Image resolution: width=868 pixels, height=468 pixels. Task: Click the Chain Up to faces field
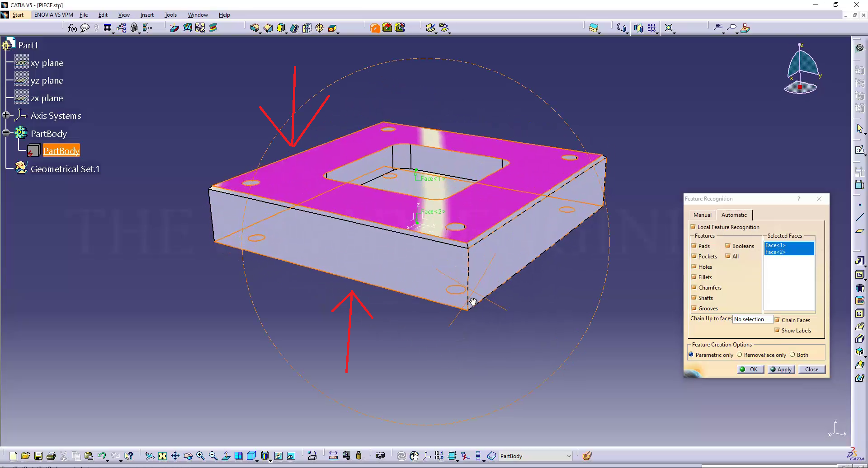(752, 319)
